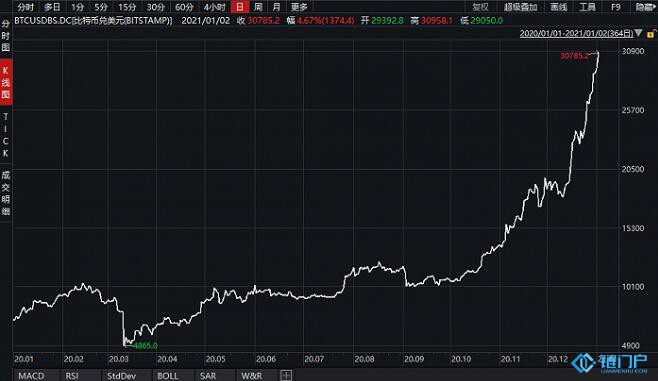Unlock the date range lock icon
The image size is (658, 381).
pos(651,34)
